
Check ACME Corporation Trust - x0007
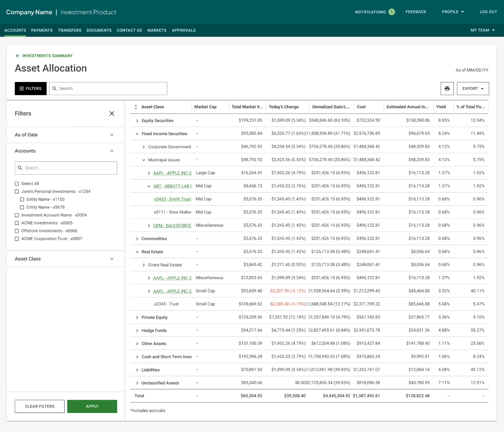tap(17, 239)
